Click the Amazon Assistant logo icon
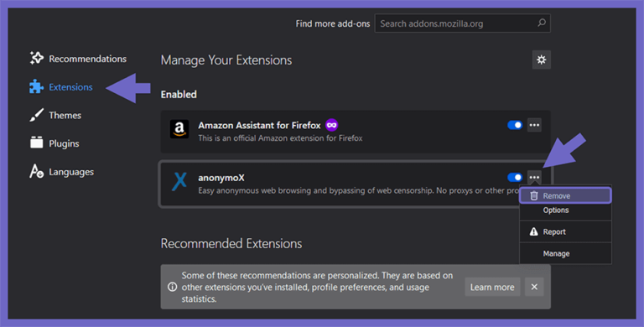The image size is (644, 327). point(179,129)
